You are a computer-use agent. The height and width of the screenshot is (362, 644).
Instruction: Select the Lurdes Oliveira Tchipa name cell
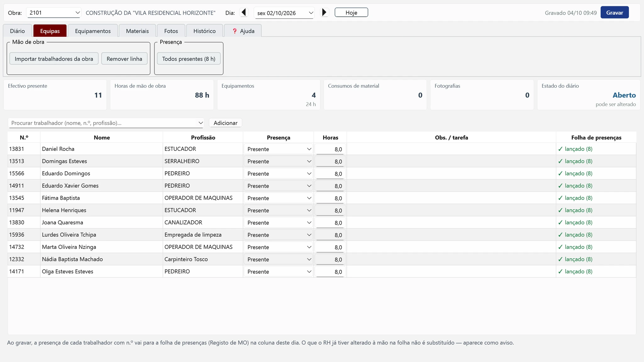101,235
